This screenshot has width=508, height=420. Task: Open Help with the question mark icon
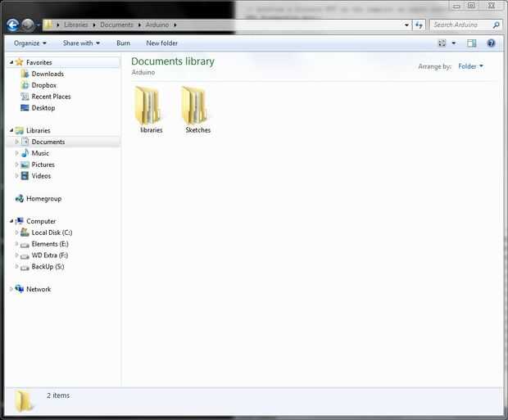[x=491, y=43]
